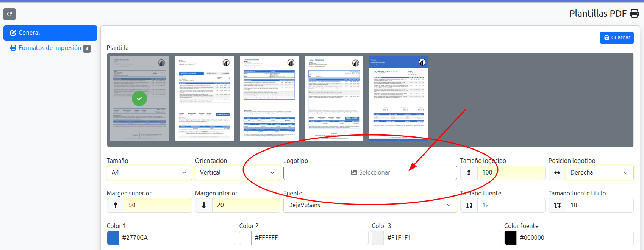644x250 pixels.
Task: Open the Formatos de impresión tab
Action: (50, 48)
